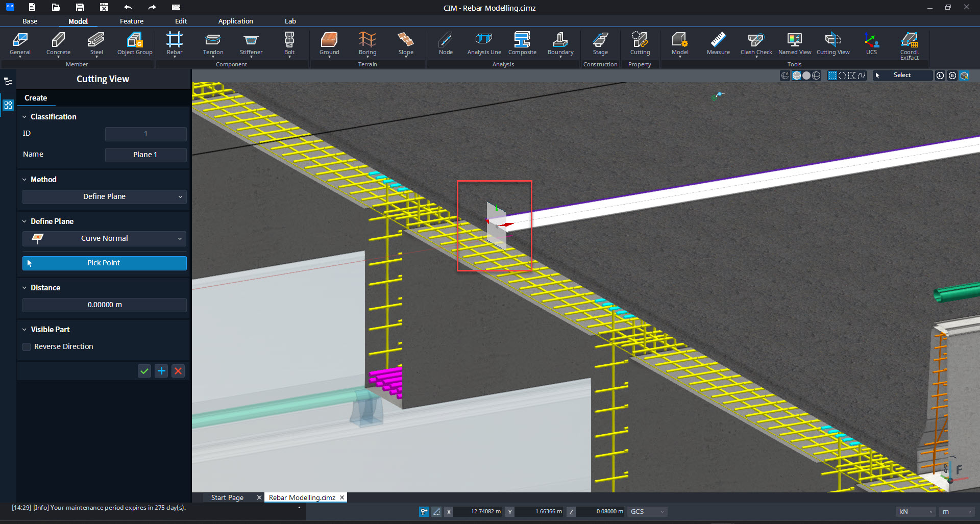Toggle shaded-with-edges display mode

(x=796, y=76)
